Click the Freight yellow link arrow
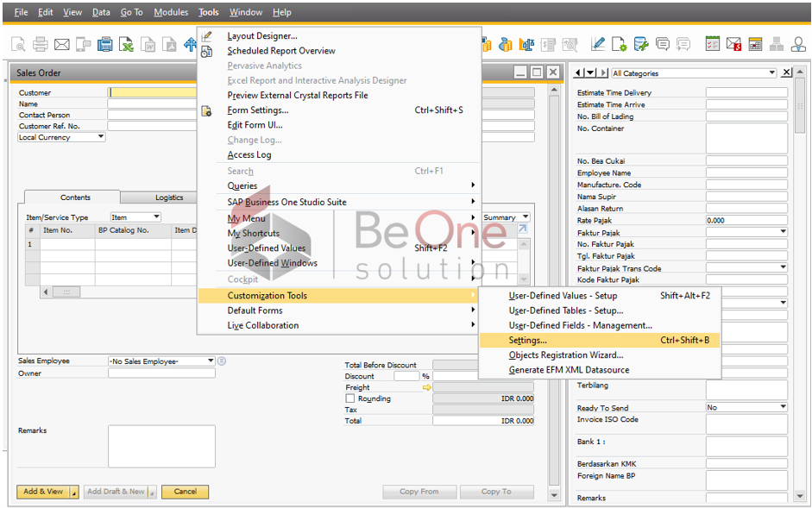Image resolution: width=812 pixels, height=508 pixels. pos(427,387)
